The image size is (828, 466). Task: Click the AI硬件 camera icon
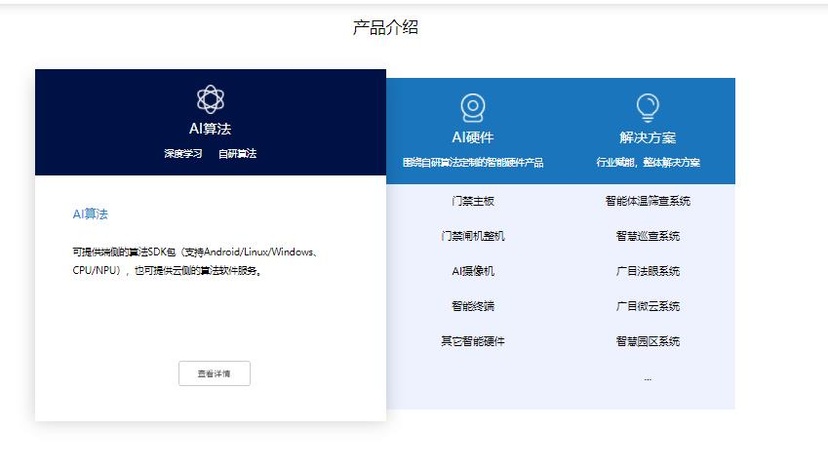coord(473,108)
